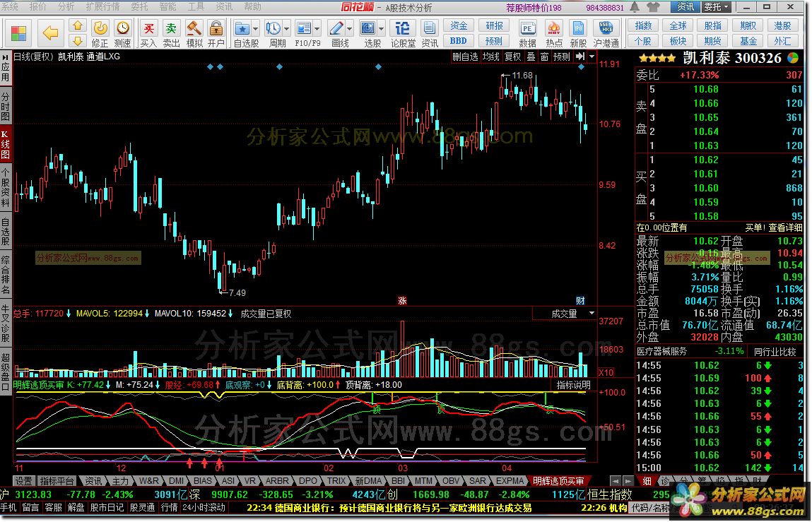Image resolution: width=812 pixels, height=522 pixels.
Task: Click the 指数 button
Action: [643, 26]
